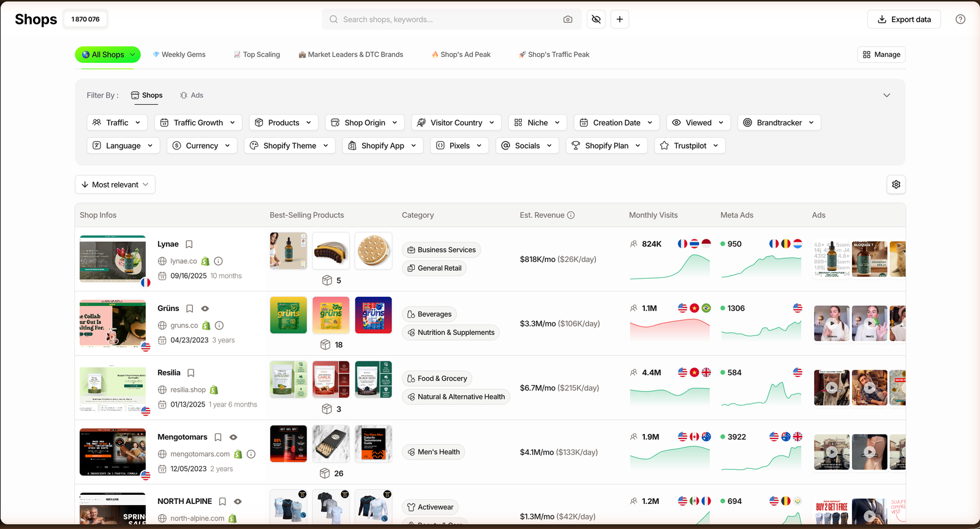980x529 pixels.
Task: Bookmark the Lynae shop
Action: [x=189, y=244]
